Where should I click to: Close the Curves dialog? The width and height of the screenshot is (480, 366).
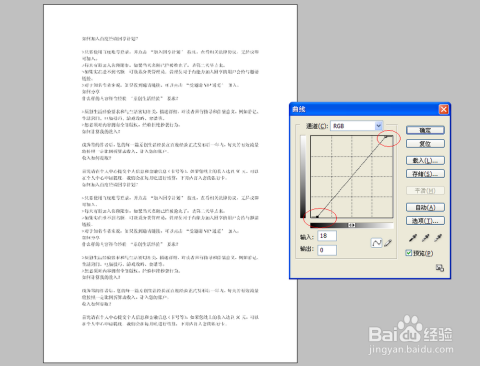[443, 109]
